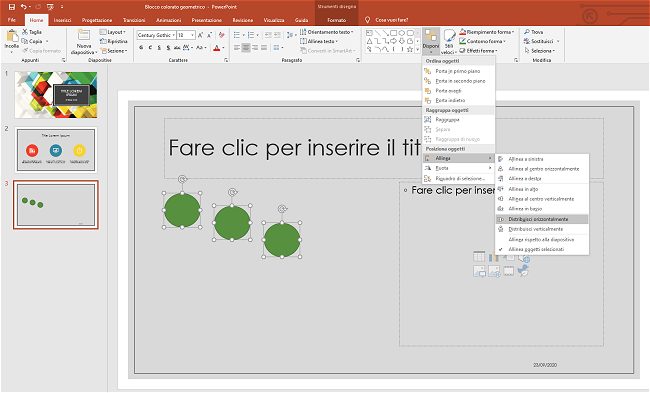The height and width of the screenshot is (393, 650).
Task: Click the Ripristina button
Action: [114, 41]
